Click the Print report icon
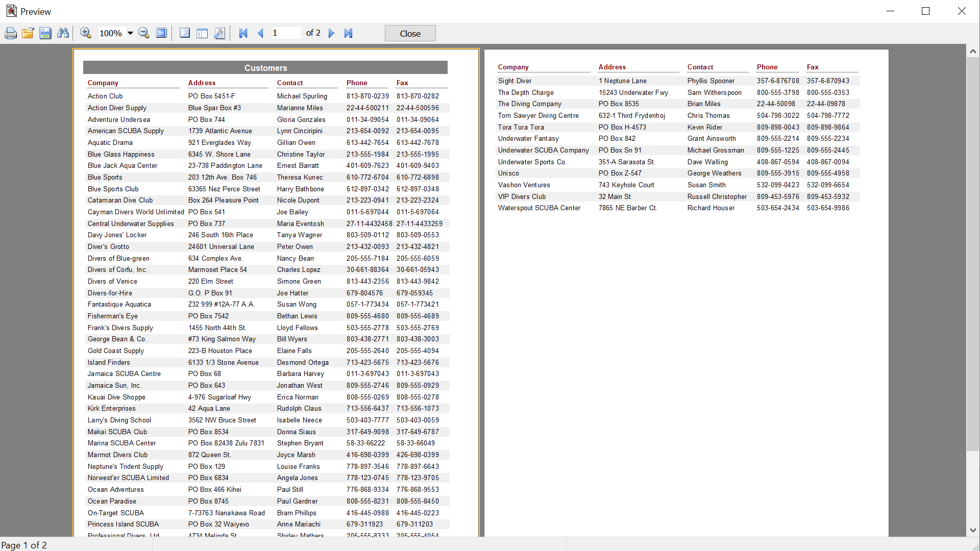 point(11,33)
